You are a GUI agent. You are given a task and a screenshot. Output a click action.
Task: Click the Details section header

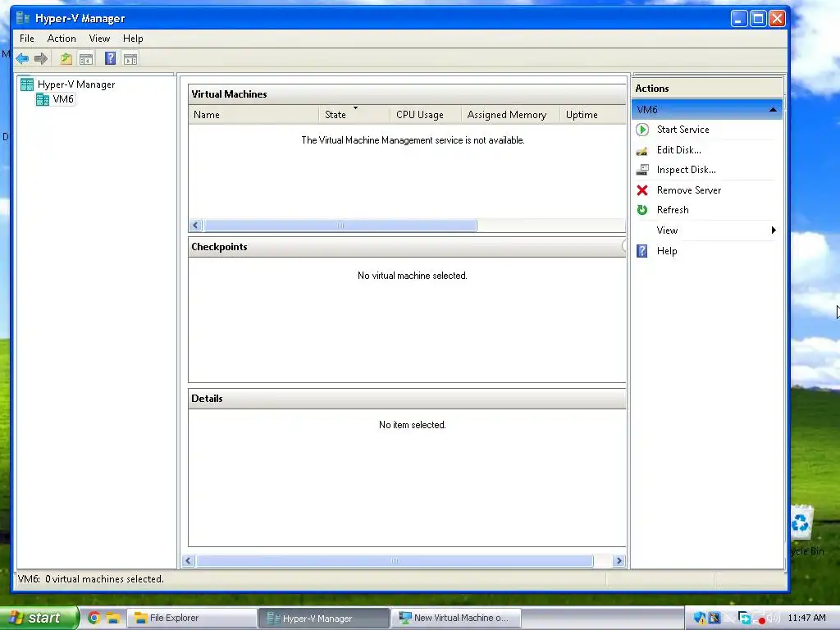407,399
